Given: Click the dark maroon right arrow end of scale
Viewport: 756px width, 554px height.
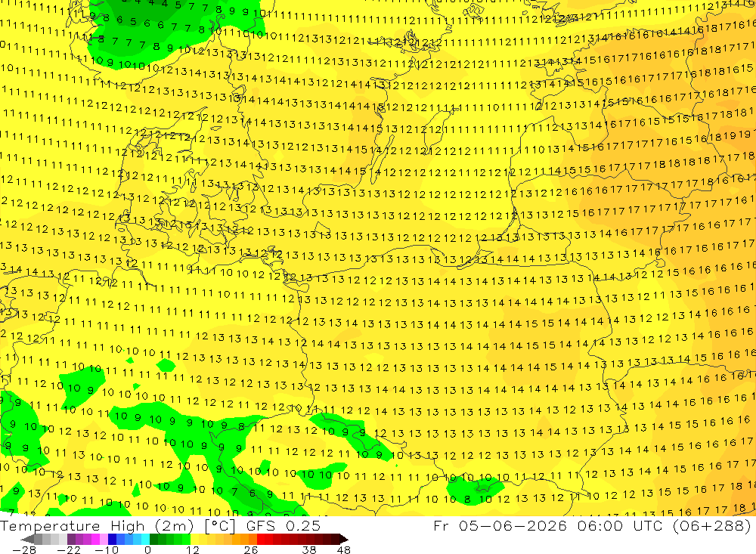Looking at the screenshot, I should 344,539.
